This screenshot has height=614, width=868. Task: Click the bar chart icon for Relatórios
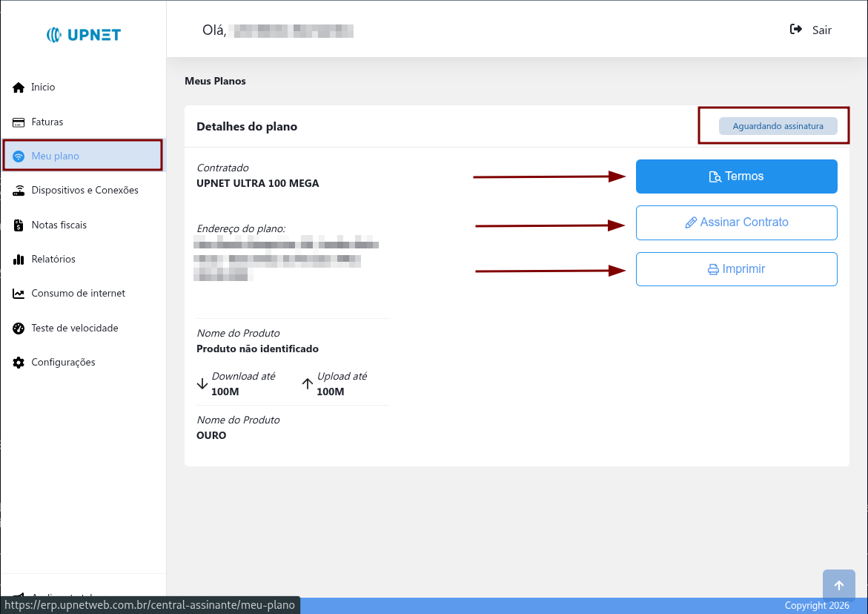point(19,260)
